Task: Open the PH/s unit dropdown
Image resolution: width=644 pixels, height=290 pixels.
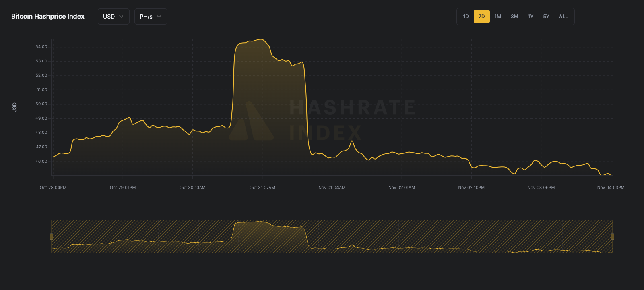Action: tap(151, 17)
